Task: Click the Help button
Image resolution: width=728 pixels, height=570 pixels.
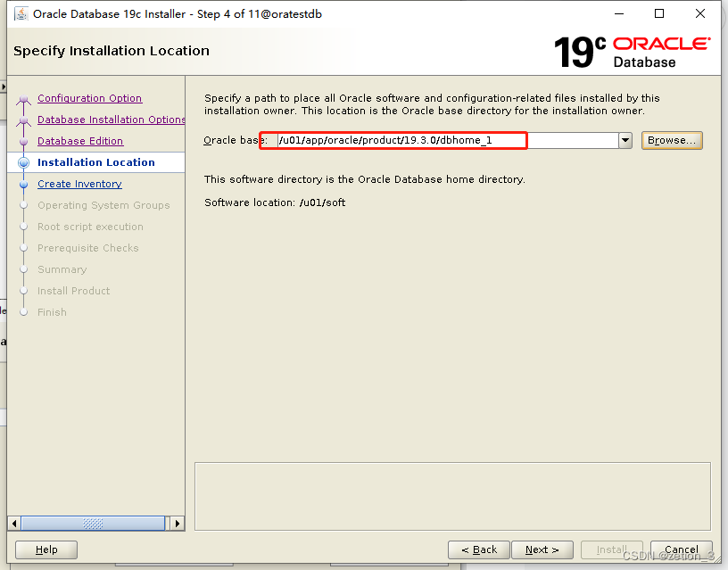Action: pyautogui.click(x=46, y=549)
